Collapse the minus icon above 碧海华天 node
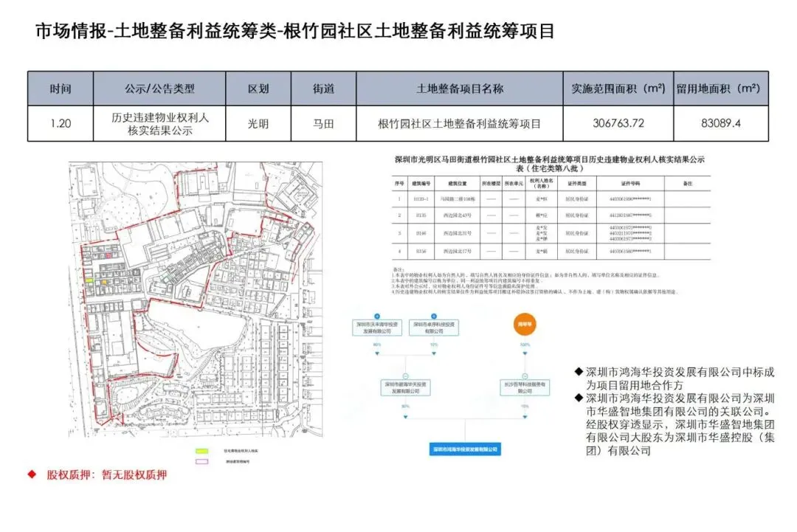Image resolution: width=797 pixels, height=532 pixels. click(x=405, y=376)
